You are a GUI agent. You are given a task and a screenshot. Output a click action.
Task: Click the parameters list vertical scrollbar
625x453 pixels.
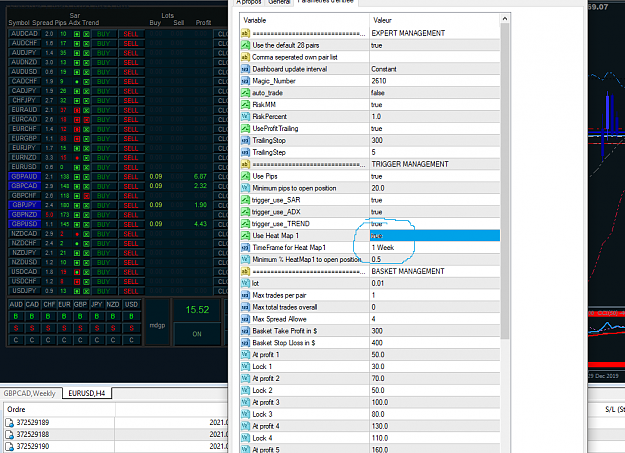(505, 181)
